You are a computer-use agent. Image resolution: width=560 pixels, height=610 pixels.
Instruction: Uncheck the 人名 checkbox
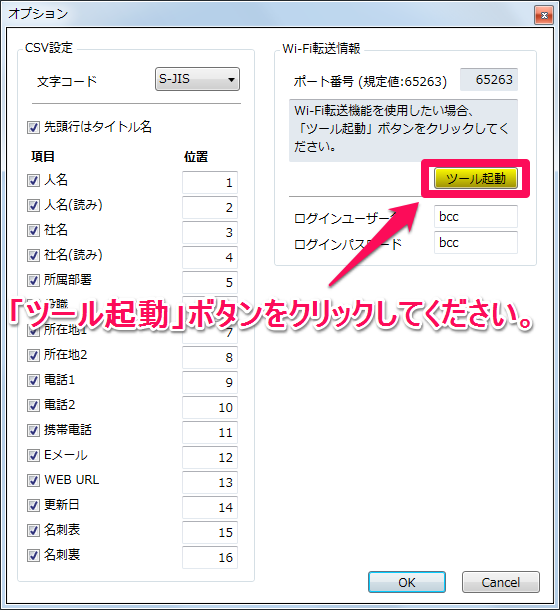pos(33,180)
